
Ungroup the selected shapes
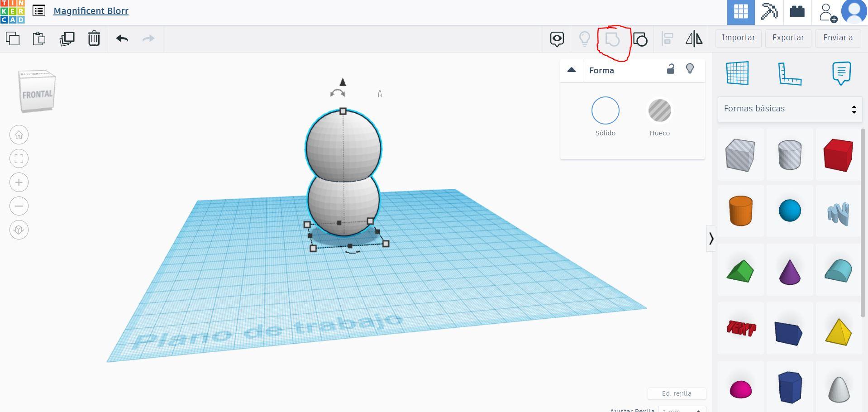pyautogui.click(x=640, y=39)
